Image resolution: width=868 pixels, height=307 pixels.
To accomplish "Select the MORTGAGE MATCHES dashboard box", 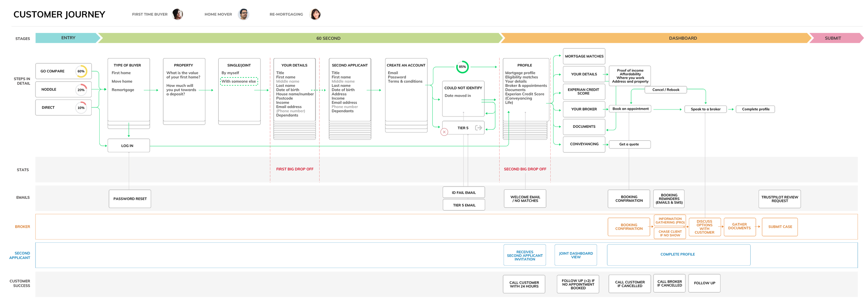I will 584,56.
